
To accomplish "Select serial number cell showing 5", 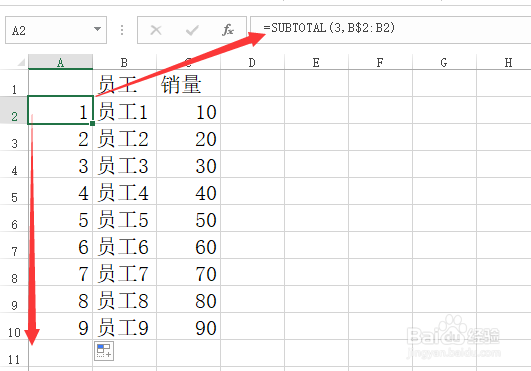I will (60, 218).
